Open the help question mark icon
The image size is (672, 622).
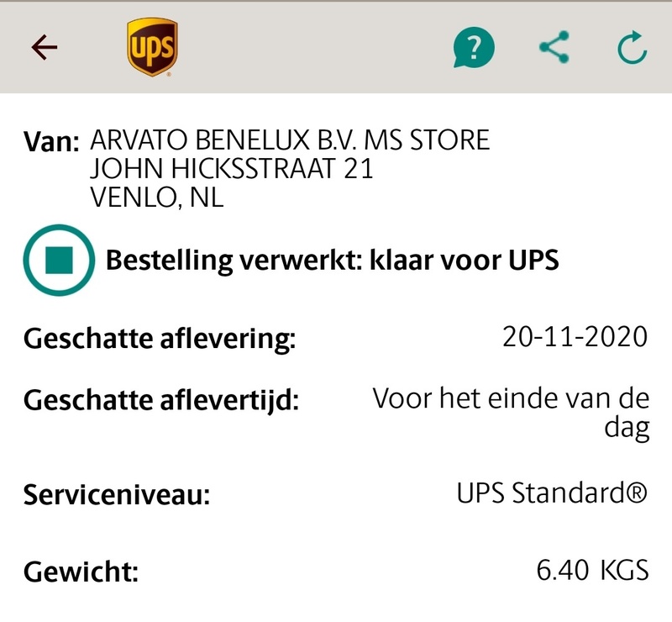(x=473, y=49)
